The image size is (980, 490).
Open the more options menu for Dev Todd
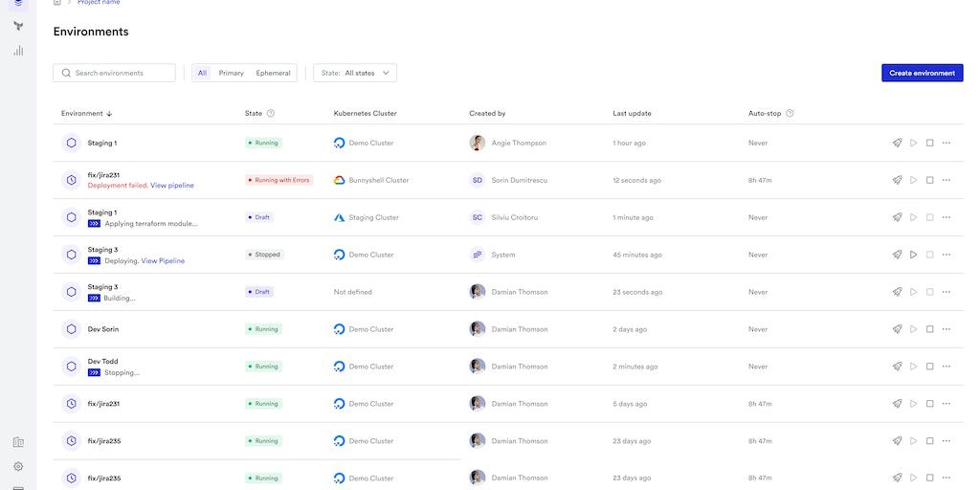point(947,367)
